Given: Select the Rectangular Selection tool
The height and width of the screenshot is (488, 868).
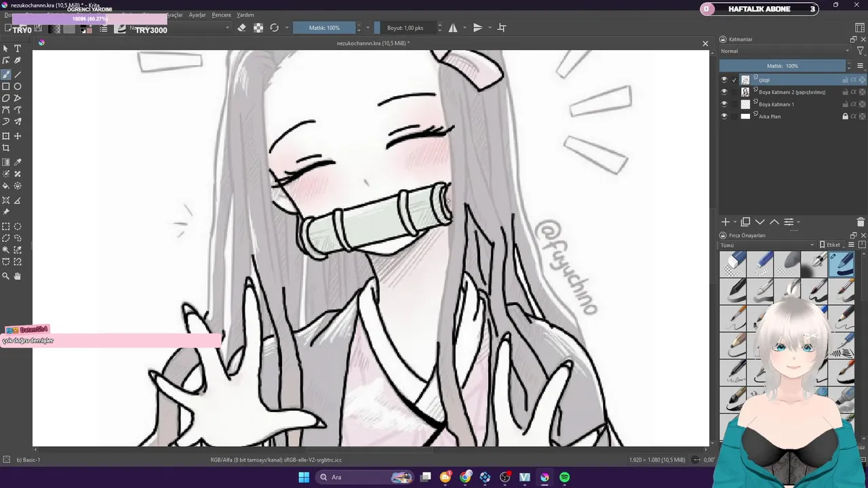Looking at the screenshot, I should point(6,226).
